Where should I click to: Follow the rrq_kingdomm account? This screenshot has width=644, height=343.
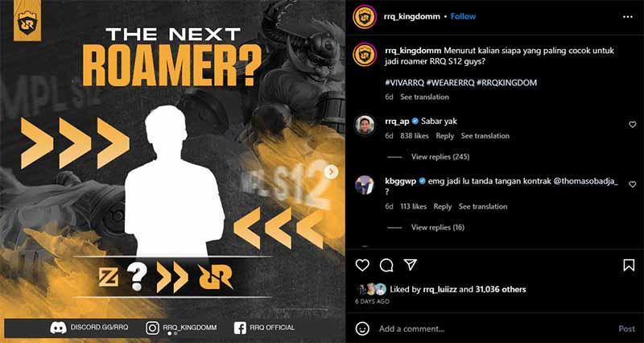coord(463,16)
